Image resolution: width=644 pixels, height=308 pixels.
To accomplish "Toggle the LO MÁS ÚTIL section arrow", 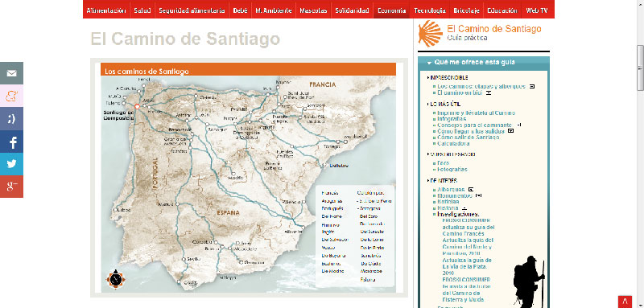I will pyautogui.click(x=428, y=105).
